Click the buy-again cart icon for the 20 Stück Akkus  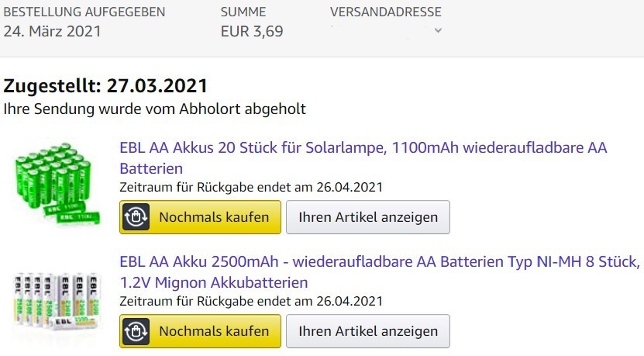pyautogui.click(x=136, y=217)
